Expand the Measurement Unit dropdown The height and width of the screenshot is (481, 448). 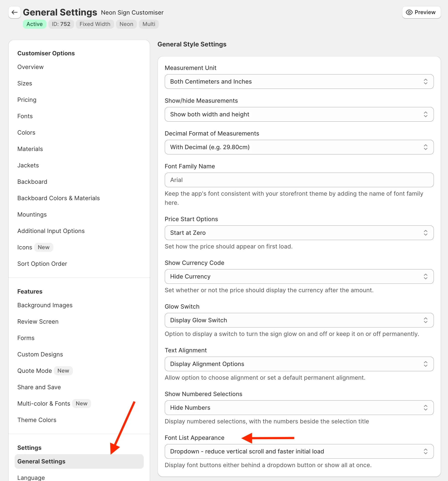[299, 81]
